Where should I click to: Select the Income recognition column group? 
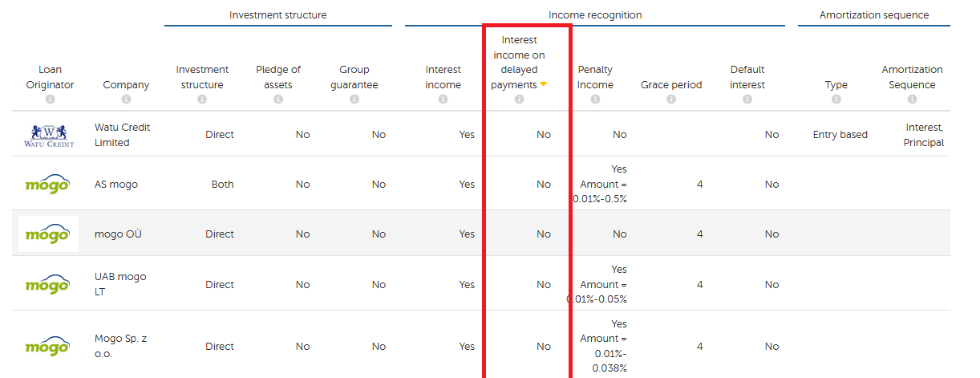595,15
